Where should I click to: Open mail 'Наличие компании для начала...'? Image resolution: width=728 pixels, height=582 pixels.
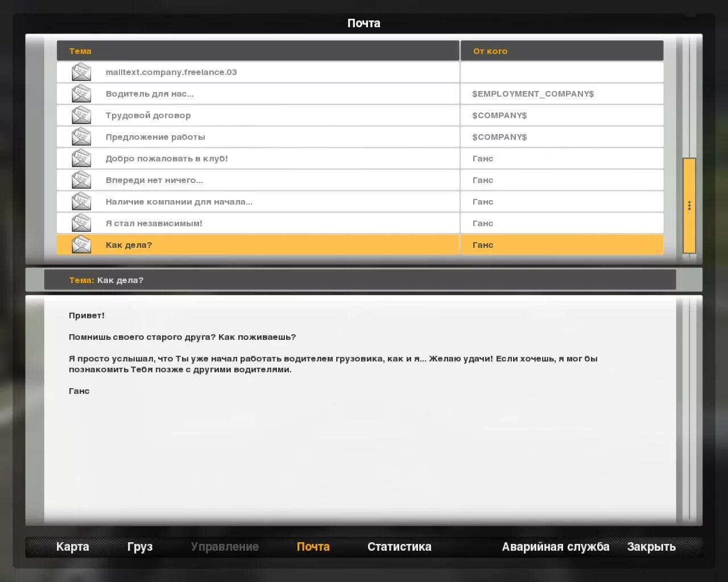pos(258,202)
